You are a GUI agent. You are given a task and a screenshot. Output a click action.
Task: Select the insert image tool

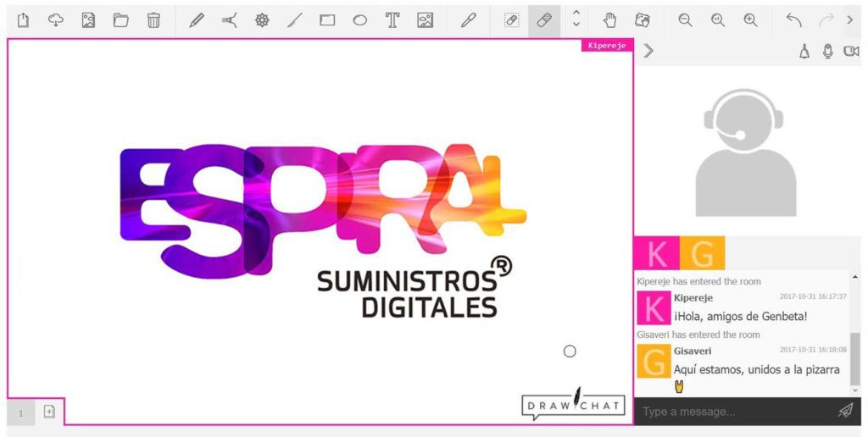tap(426, 20)
